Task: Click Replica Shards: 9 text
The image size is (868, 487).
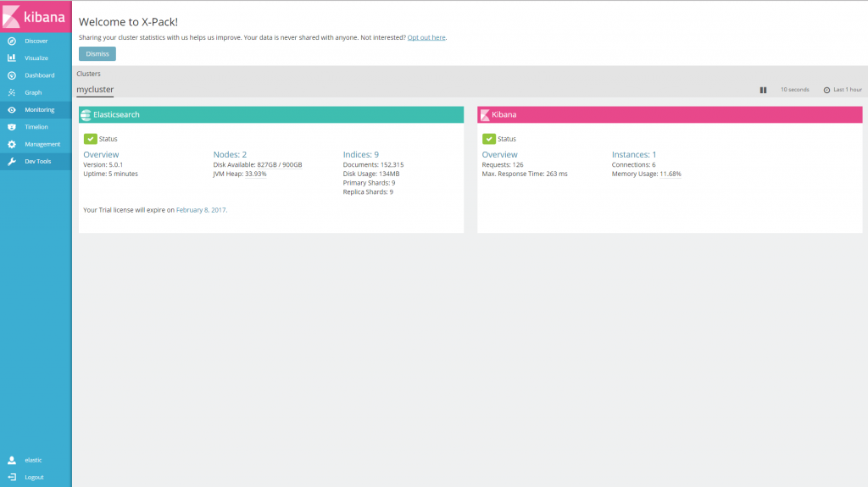Action: pos(368,192)
